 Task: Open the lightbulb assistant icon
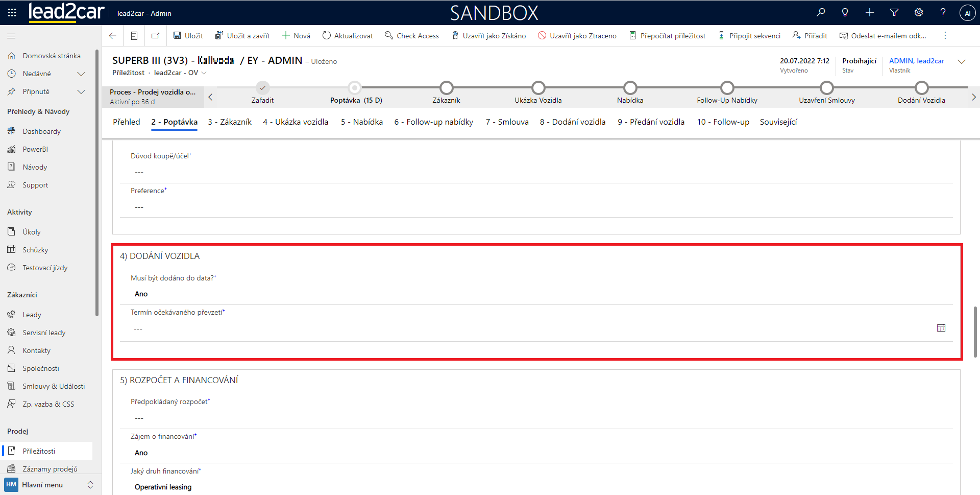[845, 13]
